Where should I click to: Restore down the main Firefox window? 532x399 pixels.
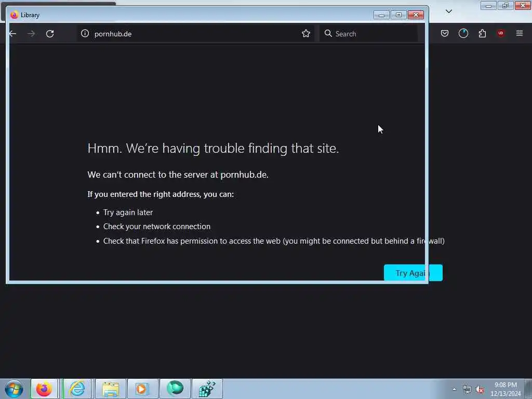pyautogui.click(x=505, y=5)
